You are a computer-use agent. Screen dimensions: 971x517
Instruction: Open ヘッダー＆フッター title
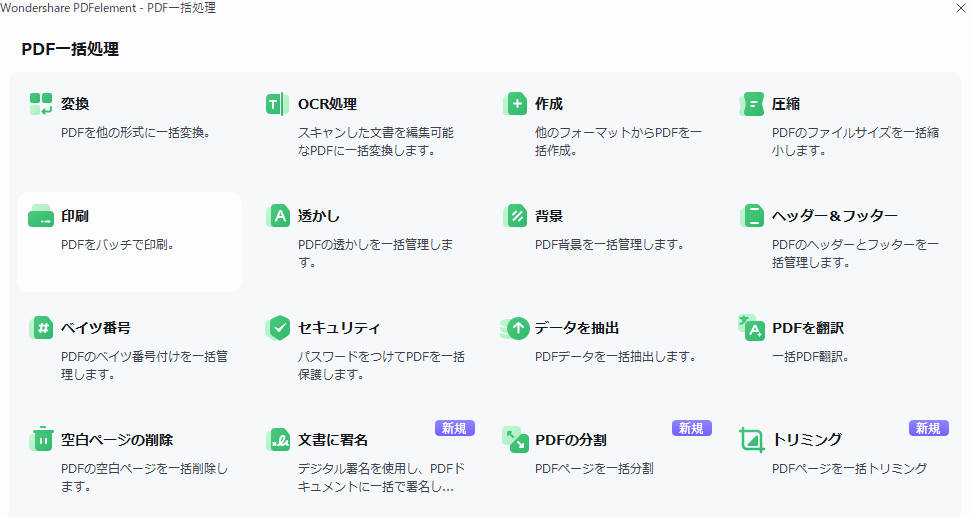835,216
